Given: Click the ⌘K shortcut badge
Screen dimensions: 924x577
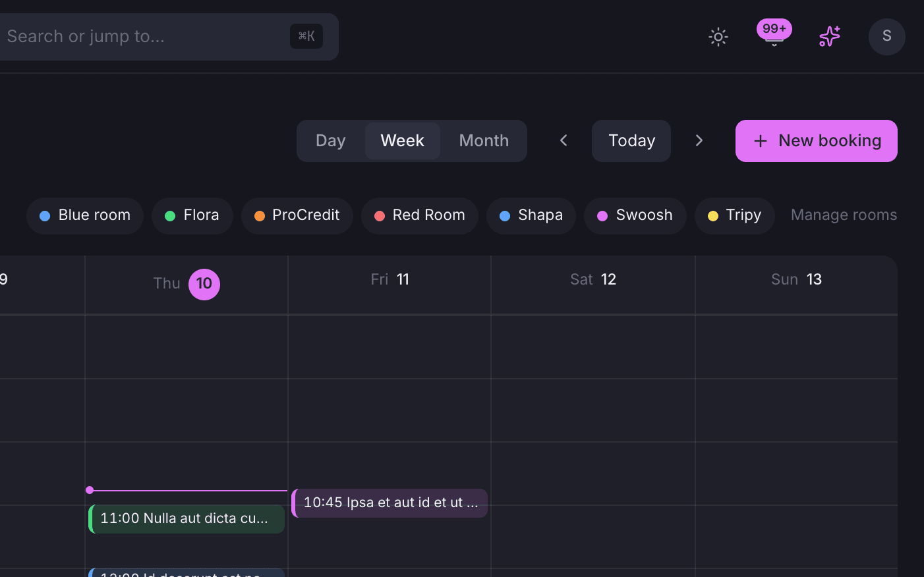Looking at the screenshot, I should point(306,36).
